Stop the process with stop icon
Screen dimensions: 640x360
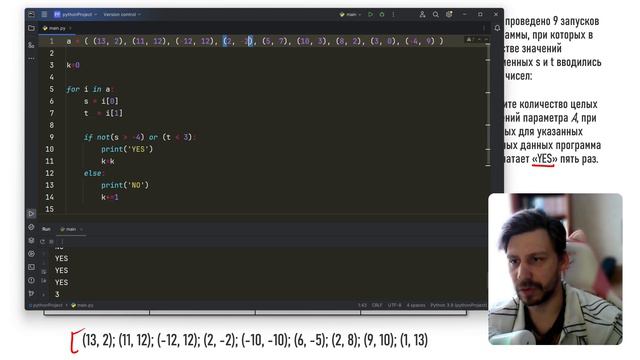[x=51, y=242]
